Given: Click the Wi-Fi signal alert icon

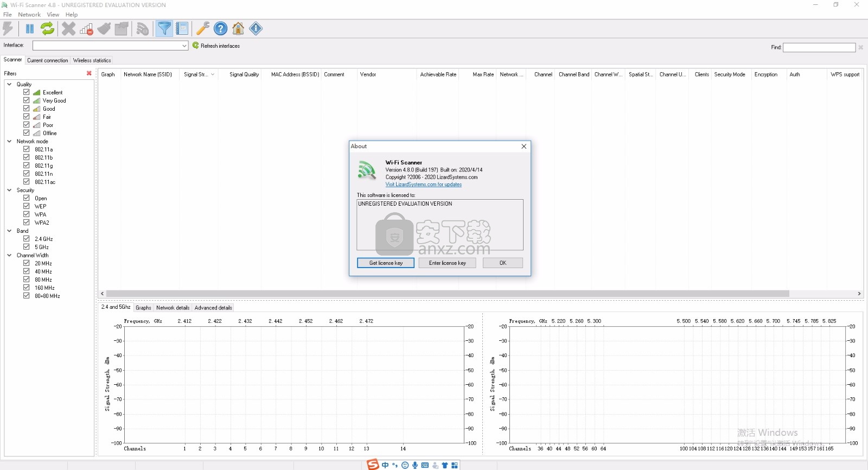Looking at the screenshot, I should point(142,28).
